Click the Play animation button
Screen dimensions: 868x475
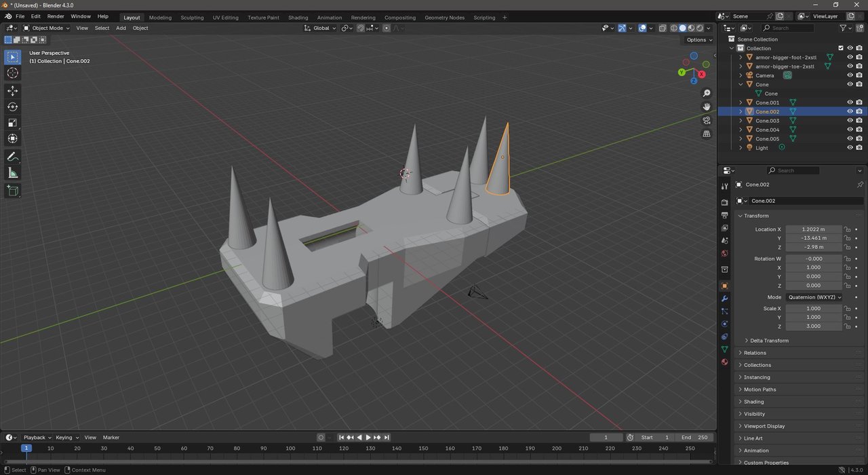coord(368,438)
